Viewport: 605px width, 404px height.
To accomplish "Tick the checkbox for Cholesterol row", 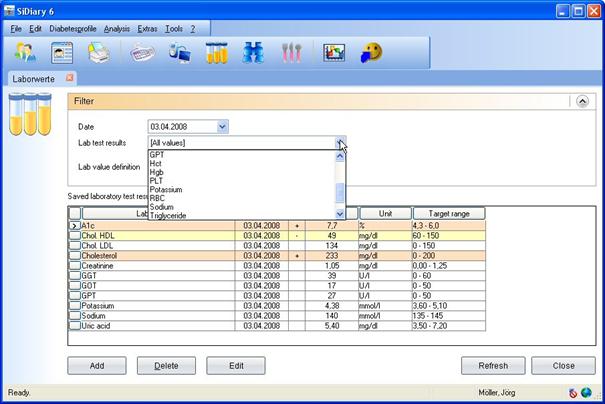I will [75, 256].
